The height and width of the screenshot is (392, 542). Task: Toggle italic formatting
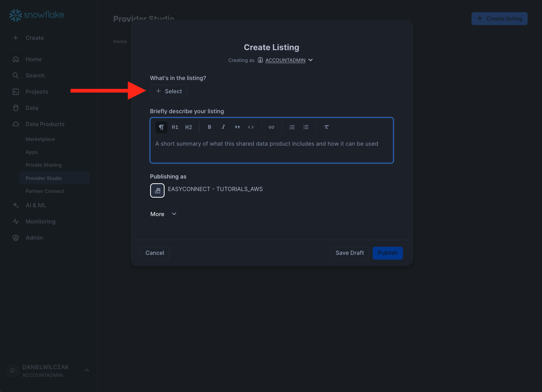coord(223,127)
